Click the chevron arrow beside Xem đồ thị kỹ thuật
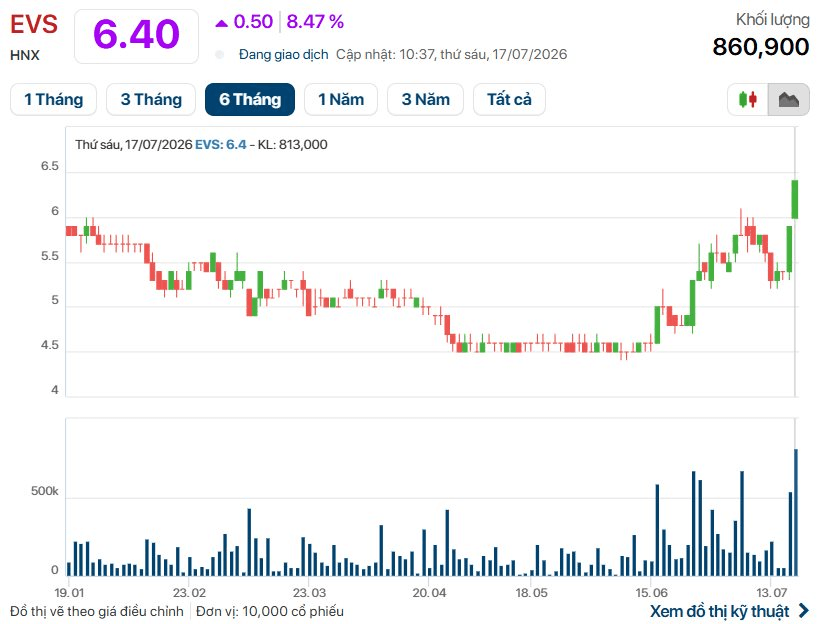This screenshot has width=830, height=624. point(804,610)
